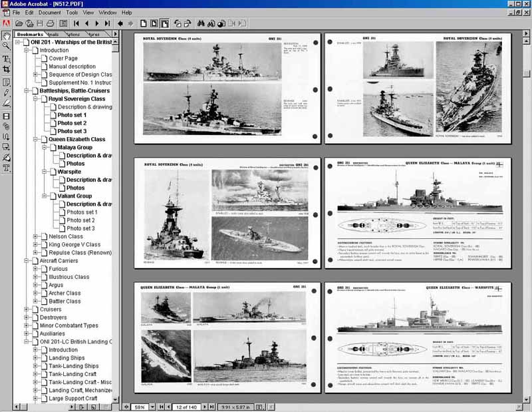
Task: Open the bookmark palette menu arrow
Action: coord(115,34)
